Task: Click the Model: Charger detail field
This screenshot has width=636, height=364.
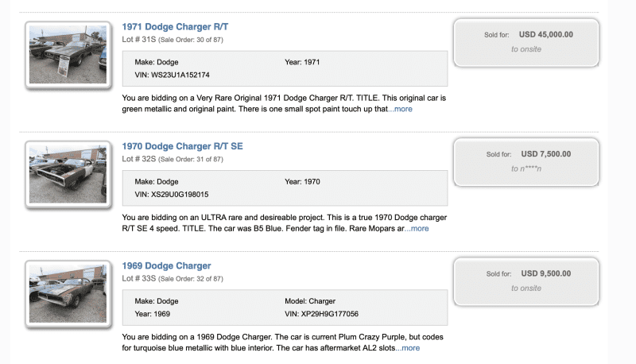Action: pyautogui.click(x=310, y=301)
